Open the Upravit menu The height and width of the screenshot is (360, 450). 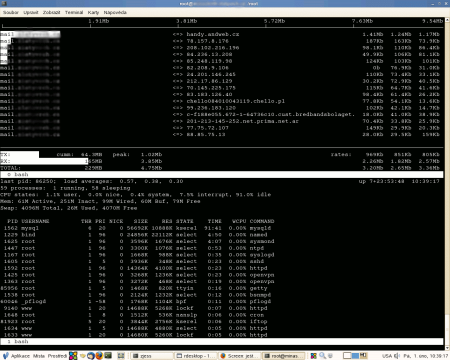click(x=31, y=12)
